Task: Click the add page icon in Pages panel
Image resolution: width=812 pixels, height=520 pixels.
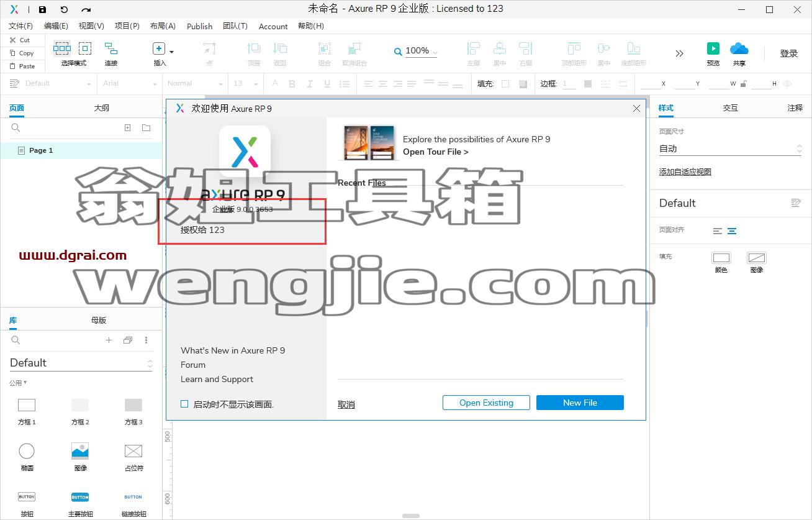Action: click(x=127, y=127)
